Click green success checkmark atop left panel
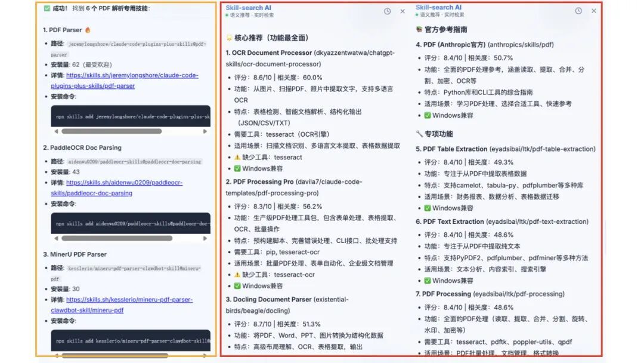This screenshot has width=644, height=363. pyautogui.click(x=47, y=8)
